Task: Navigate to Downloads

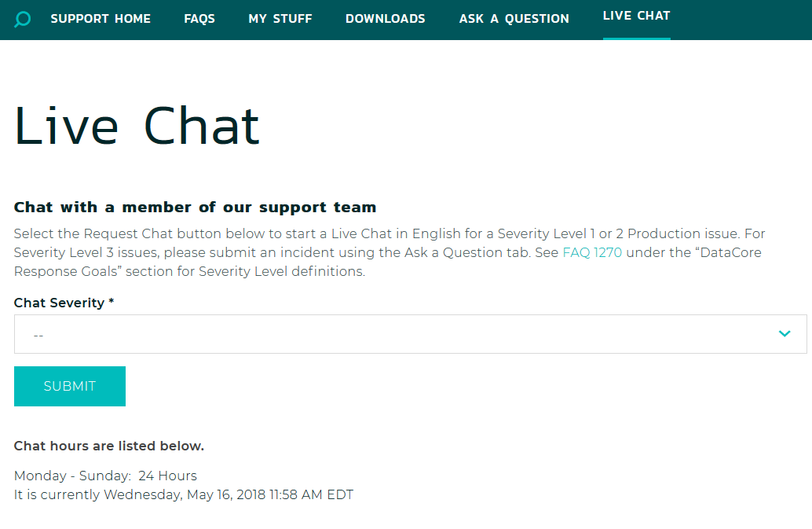Action: tap(386, 19)
